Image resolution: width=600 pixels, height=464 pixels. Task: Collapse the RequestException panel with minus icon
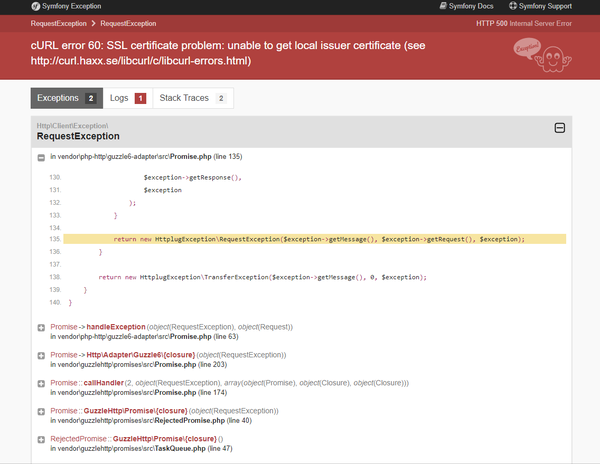(560, 128)
